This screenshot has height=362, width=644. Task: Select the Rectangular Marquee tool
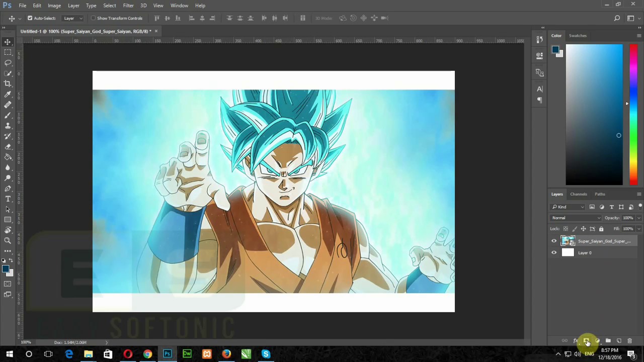coord(8,52)
